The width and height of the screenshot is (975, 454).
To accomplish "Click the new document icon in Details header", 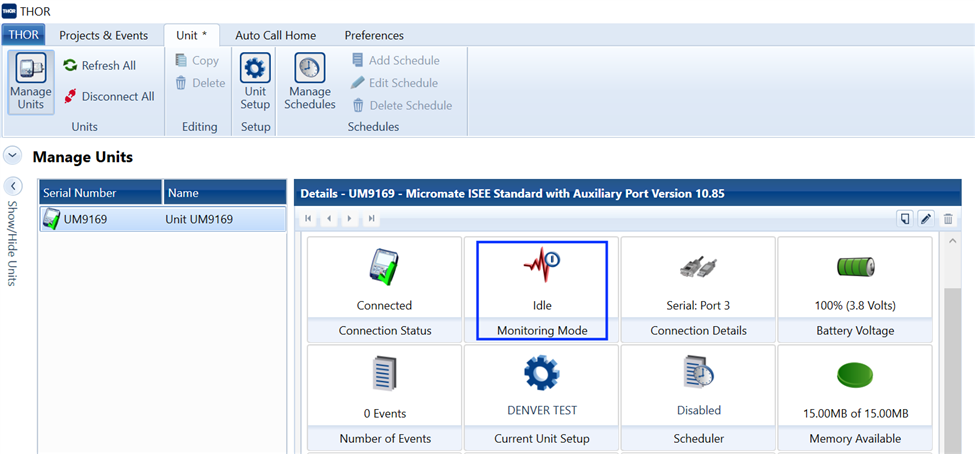I will click(x=905, y=218).
